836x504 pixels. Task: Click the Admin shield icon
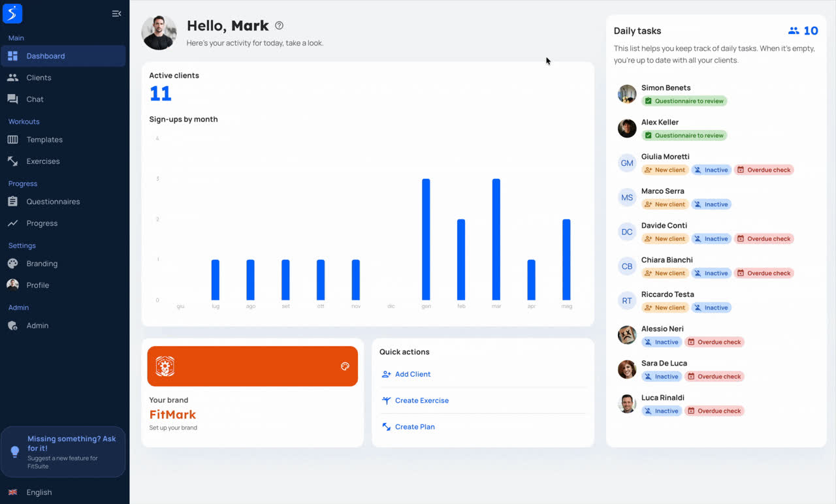point(12,326)
